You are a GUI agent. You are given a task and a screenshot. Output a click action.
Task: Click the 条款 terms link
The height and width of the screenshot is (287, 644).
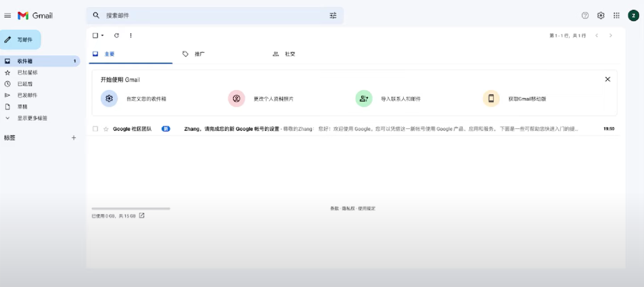pos(335,208)
